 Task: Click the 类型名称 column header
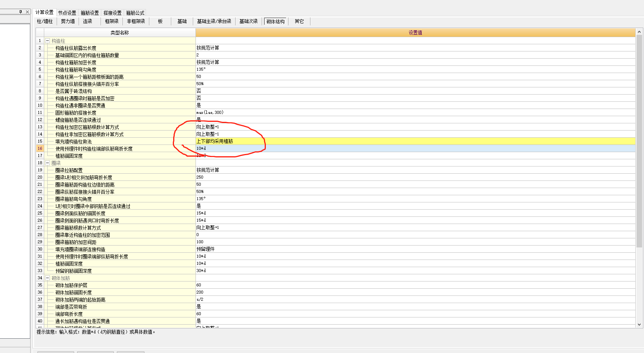pyautogui.click(x=119, y=33)
